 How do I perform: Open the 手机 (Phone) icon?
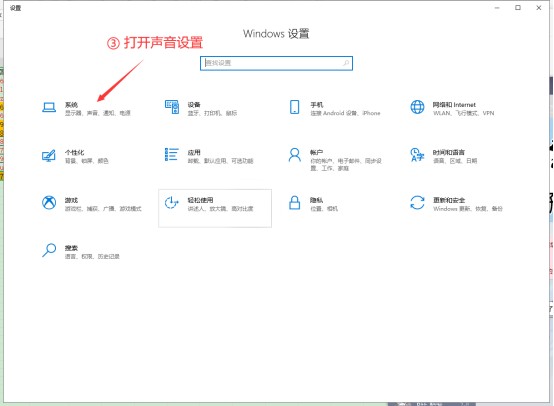294,107
